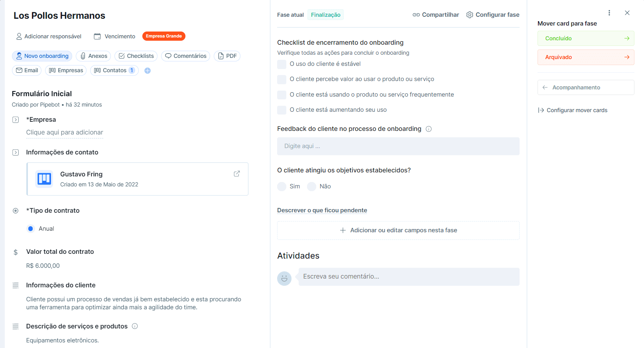Click the smiley avatar in Atividades
Image resolution: width=644 pixels, height=348 pixels.
[284, 278]
